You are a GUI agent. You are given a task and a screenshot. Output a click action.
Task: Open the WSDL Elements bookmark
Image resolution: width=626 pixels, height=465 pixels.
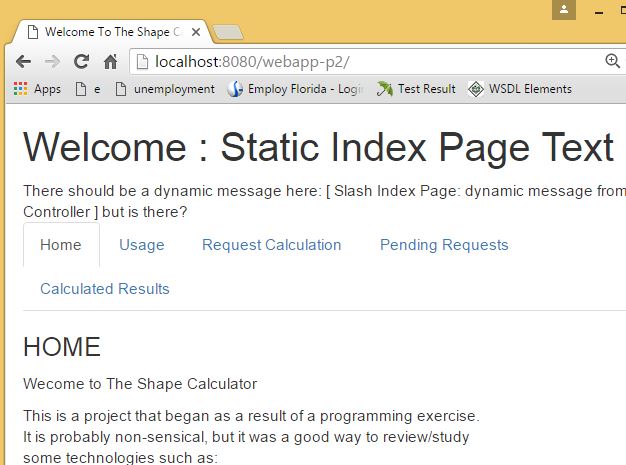tap(520, 89)
